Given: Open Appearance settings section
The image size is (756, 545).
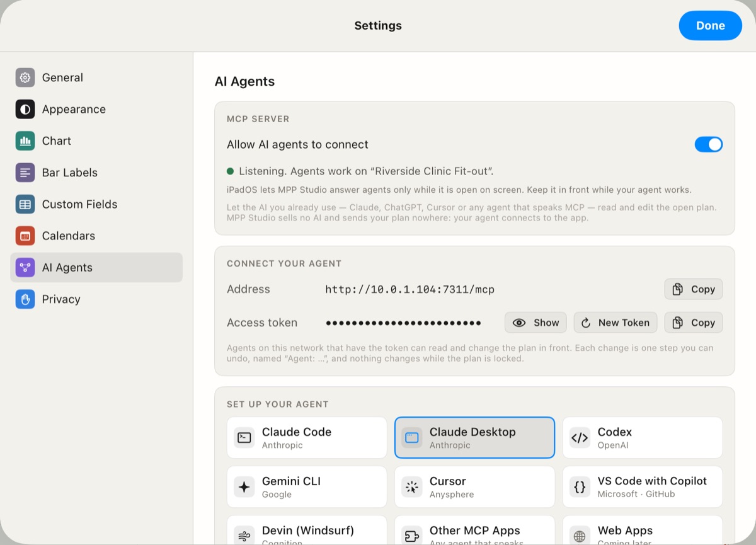Looking at the screenshot, I should [x=96, y=109].
